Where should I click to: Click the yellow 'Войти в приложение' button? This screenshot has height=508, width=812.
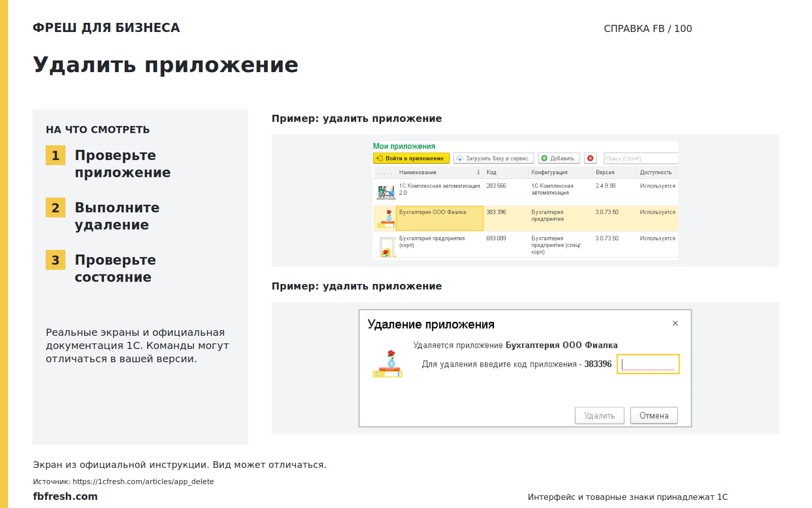(x=411, y=158)
